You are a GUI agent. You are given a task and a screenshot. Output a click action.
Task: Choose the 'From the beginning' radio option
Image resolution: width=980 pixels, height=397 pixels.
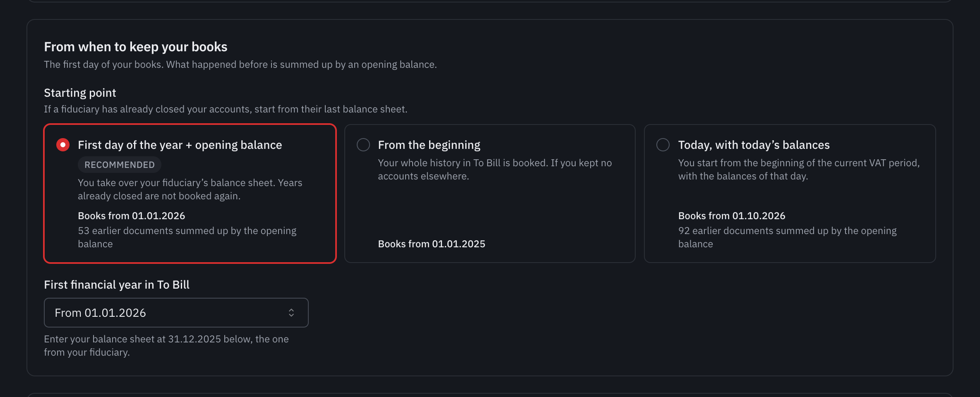pos(363,145)
